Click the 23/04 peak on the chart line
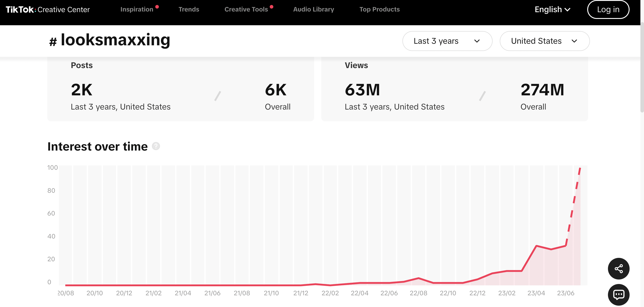Viewport: 644px width, 307px height. [536, 246]
